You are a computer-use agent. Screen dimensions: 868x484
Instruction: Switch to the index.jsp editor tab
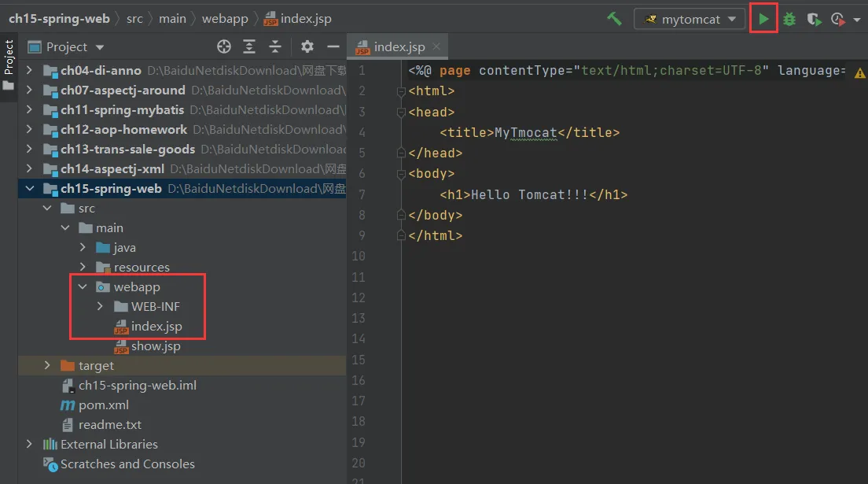pyautogui.click(x=399, y=46)
